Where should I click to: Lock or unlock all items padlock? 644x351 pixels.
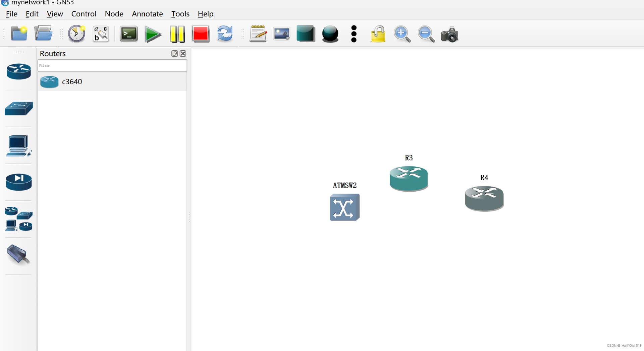(378, 34)
